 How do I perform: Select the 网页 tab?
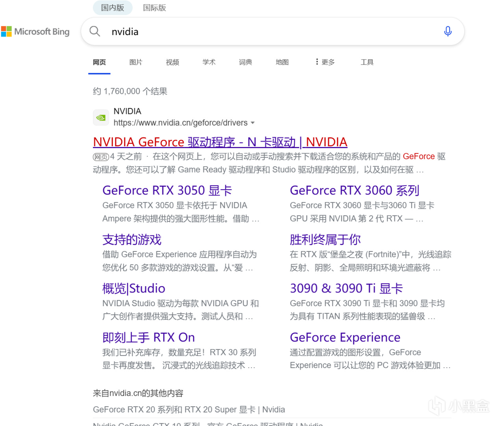(x=99, y=62)
